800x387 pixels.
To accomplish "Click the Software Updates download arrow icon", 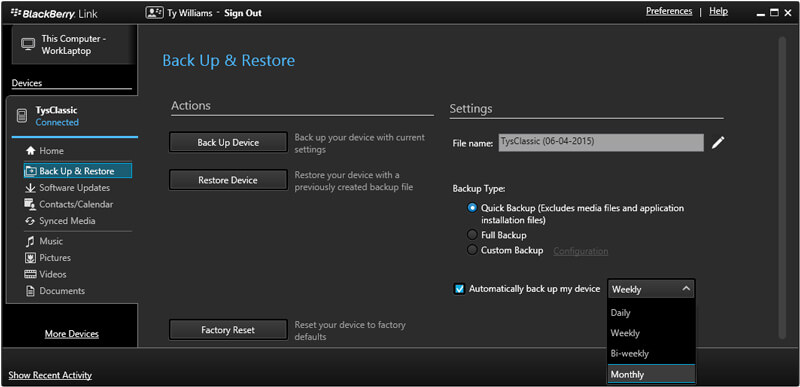I will (x=30, y=188).
